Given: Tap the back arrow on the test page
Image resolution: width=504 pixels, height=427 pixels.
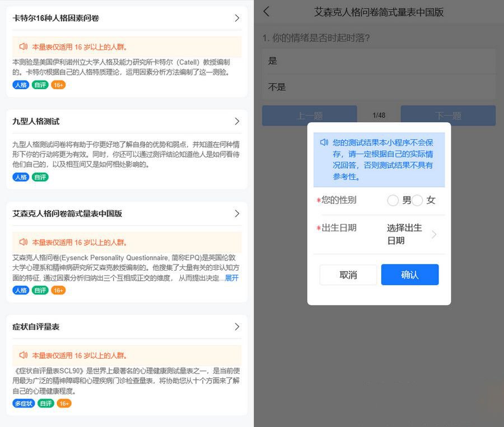Looking at the screenshot, I should [x=265, y=11].
